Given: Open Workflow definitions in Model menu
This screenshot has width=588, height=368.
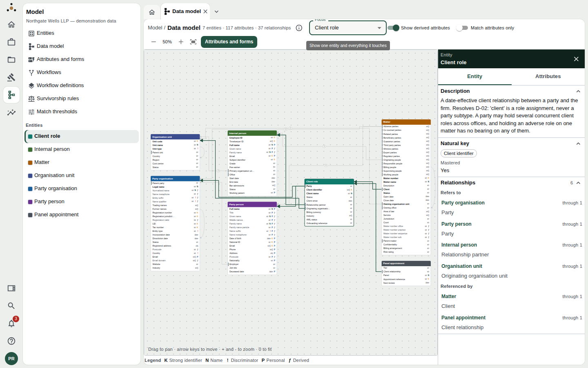Looking at the screenshot, I should [82, 85].
